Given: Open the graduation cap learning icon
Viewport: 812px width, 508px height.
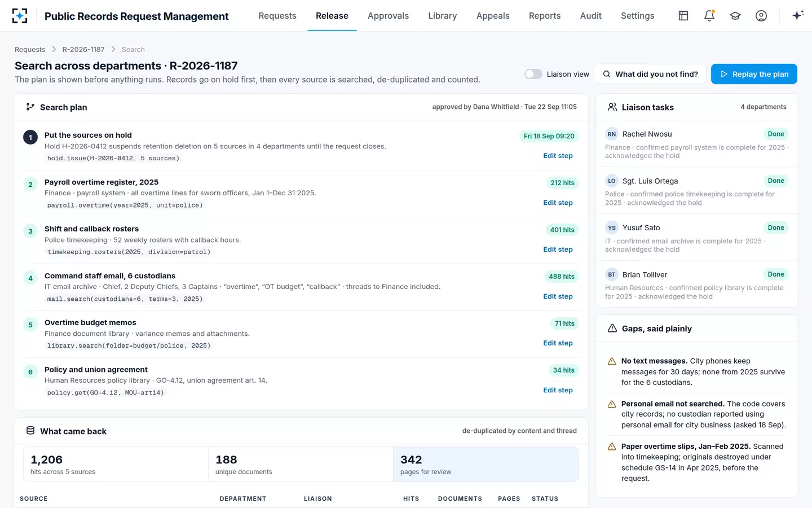Looking at the screenshot, I should click(x=735, y=16).
